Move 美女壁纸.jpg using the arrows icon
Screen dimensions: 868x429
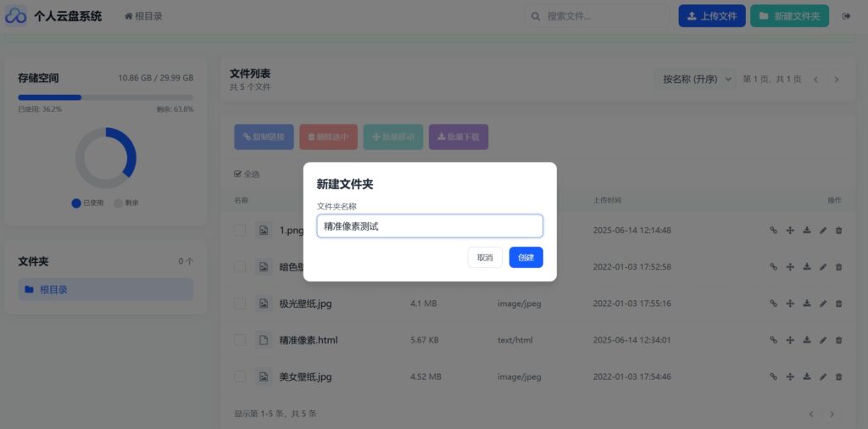pyautogui.click(x=791, y=377)
